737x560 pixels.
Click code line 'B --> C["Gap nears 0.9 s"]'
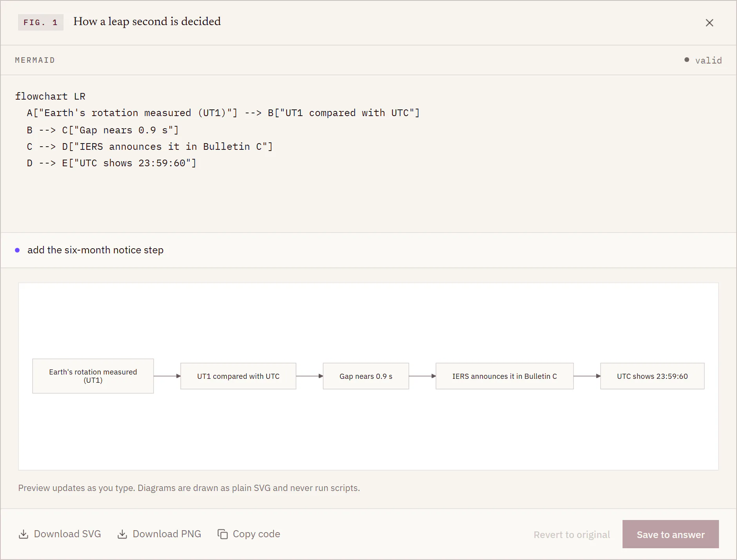(103, 130)
